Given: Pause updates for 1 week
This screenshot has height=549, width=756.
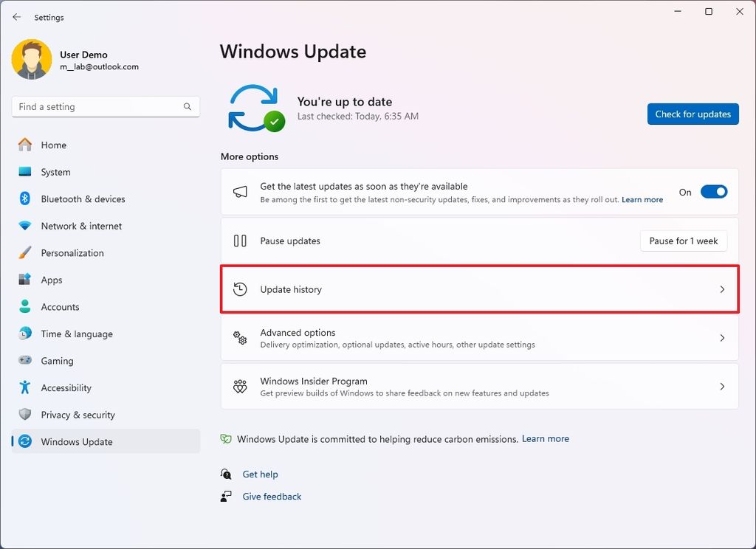Looking at the screenshot, I should [x=683, y=241].
